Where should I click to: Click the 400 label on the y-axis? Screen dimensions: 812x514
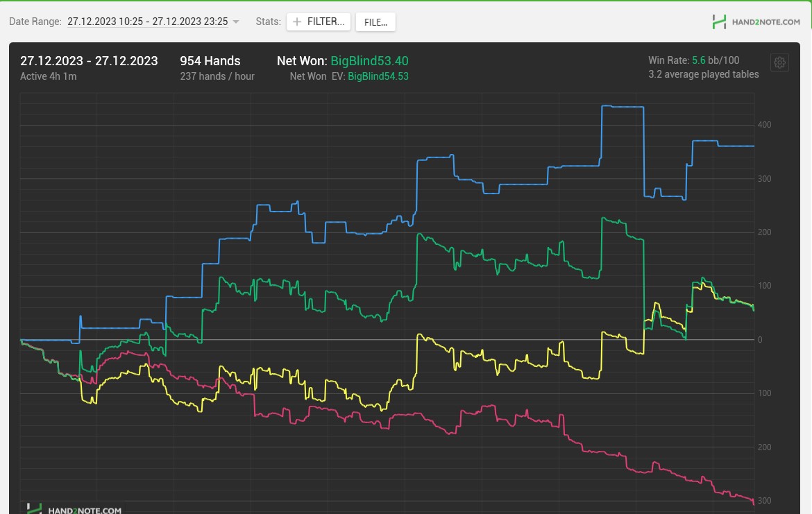coord(764,125)
